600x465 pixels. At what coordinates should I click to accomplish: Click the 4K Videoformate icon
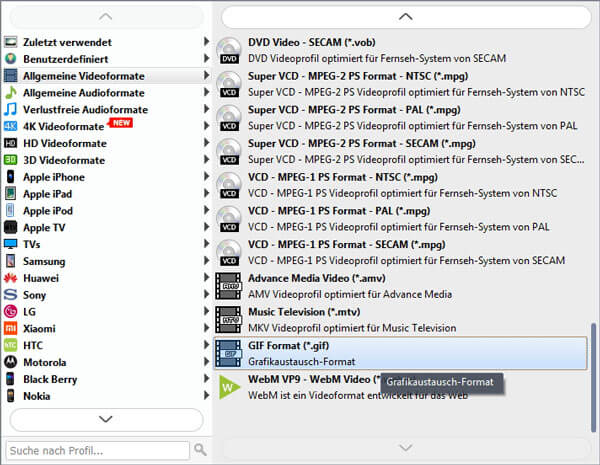coord(11,127)
